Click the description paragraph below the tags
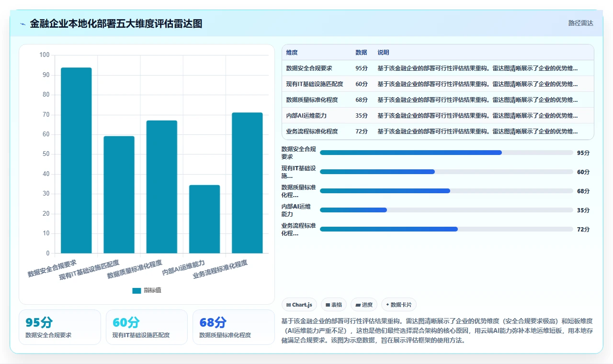 [437, 331]
